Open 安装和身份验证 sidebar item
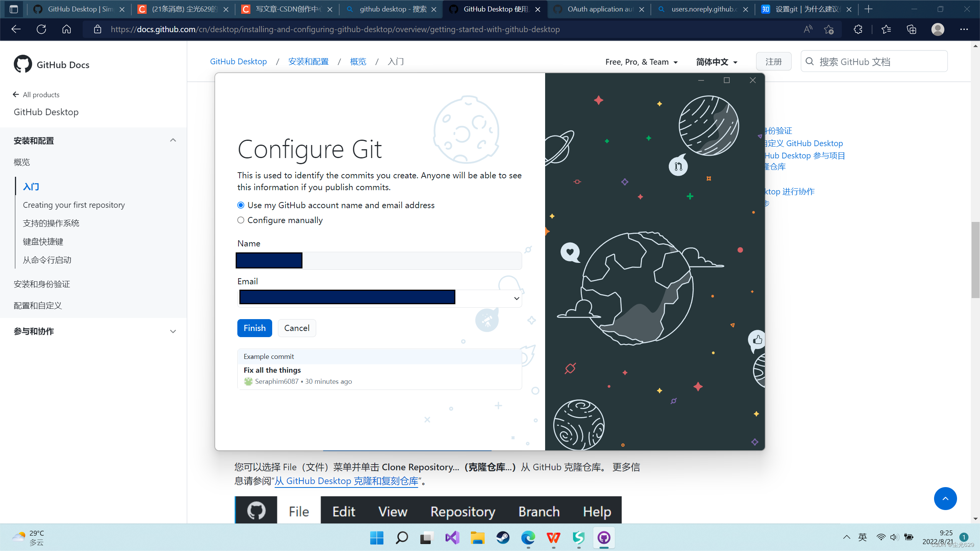 (42, 284)
